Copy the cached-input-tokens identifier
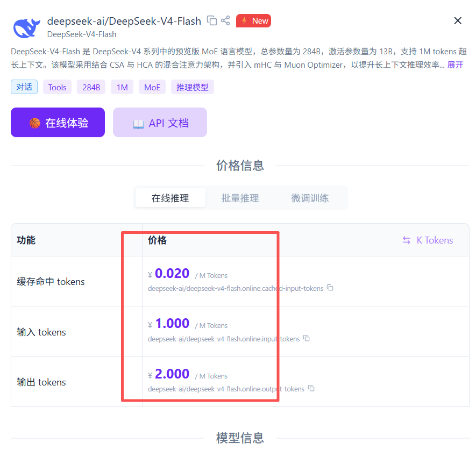Image resolution: width=476 pixels, height=457 pixels. tap(330, 288)
